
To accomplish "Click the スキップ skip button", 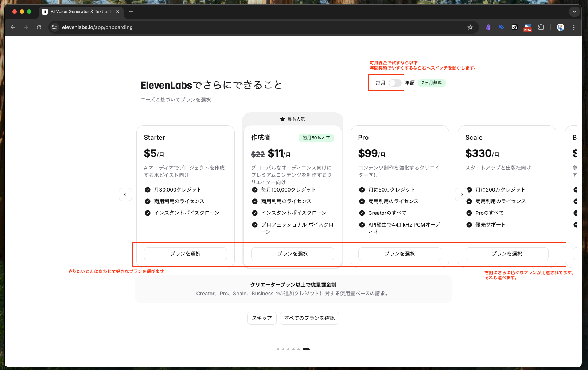I will [x=262, y=318].
